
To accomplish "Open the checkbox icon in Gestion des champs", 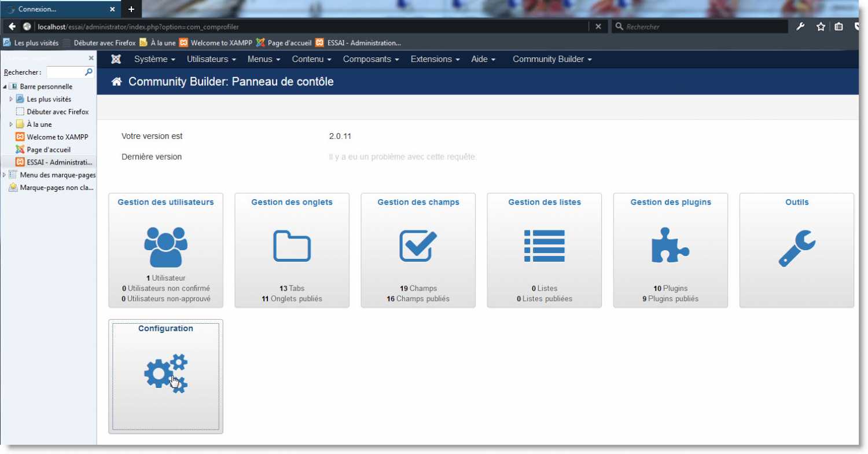I will (418, 246).
